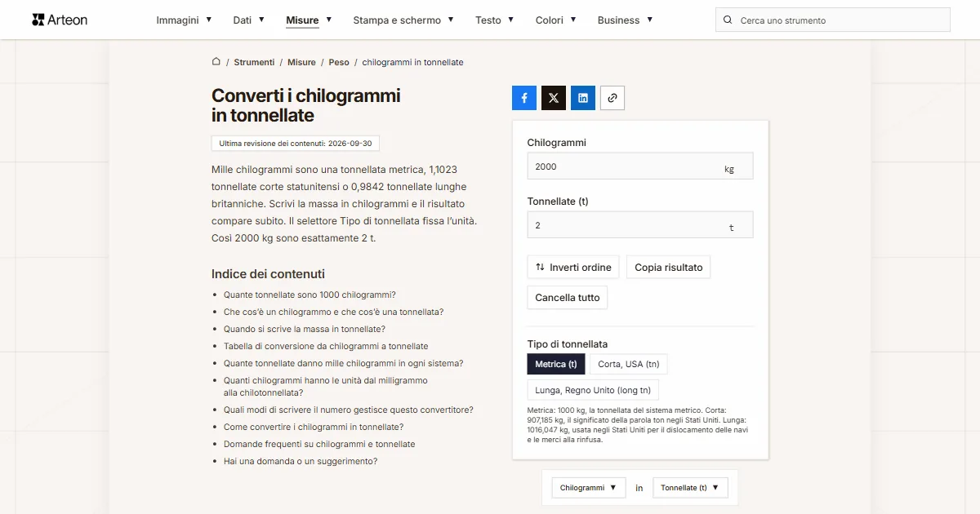Open Strumenti breadcrumb link
This screenshot has height=514, width=980.
coord(254,62)
